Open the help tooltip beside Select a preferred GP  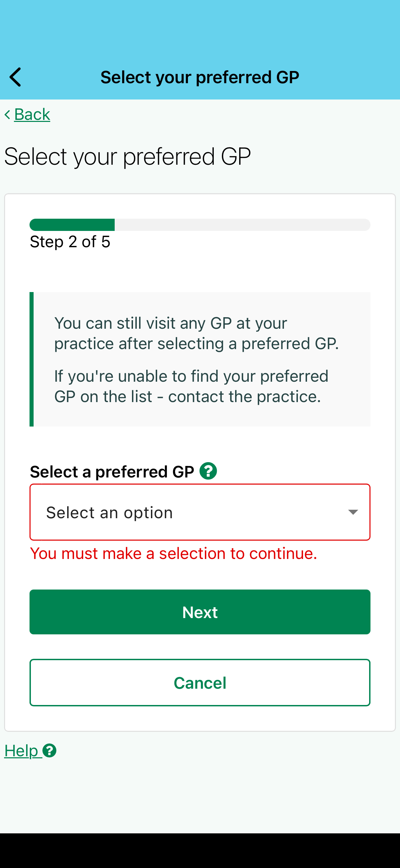pyautogui.click(x=208, y=471)
